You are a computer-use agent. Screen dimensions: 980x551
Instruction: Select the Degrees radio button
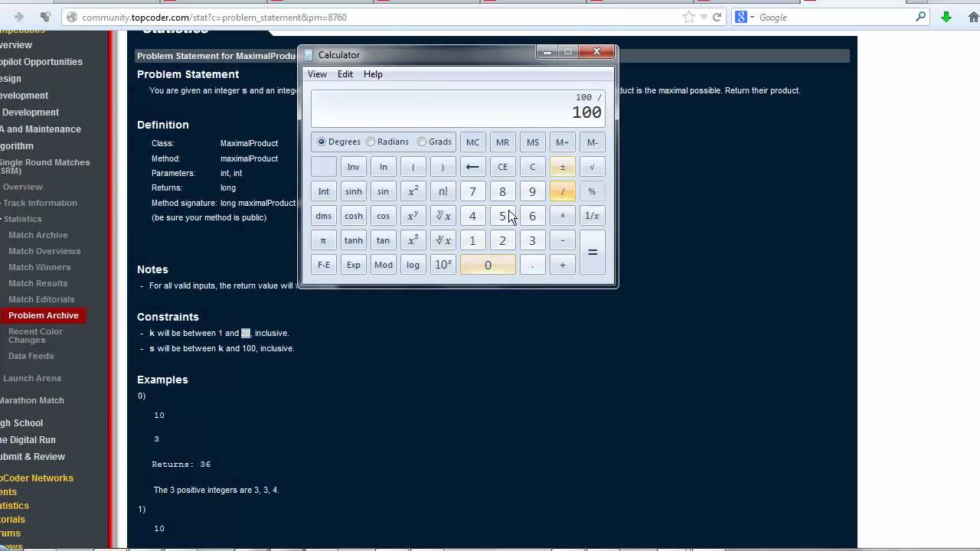(x=322, y=142)
